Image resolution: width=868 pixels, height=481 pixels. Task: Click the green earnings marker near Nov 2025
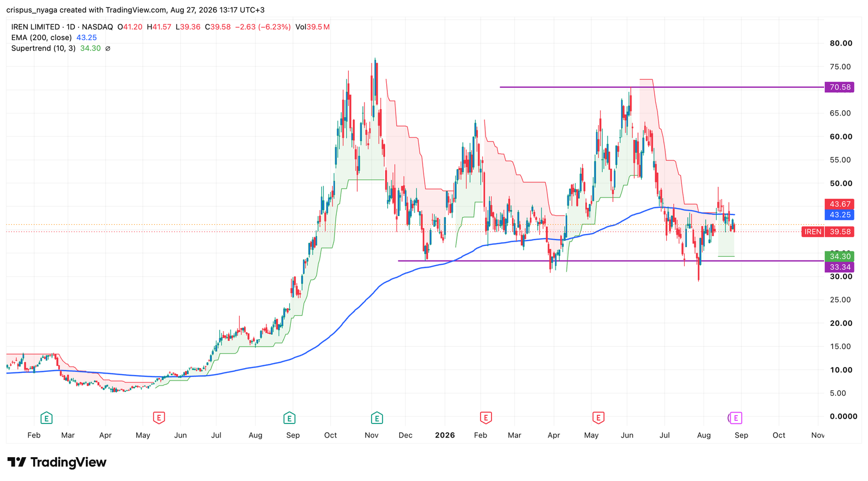[x=376, y=418]
